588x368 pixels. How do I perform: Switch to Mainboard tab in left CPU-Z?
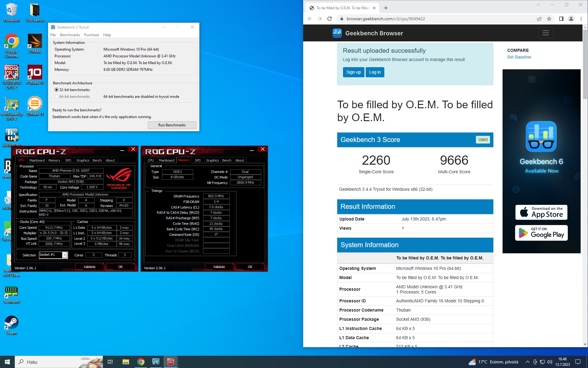(37, 160)
